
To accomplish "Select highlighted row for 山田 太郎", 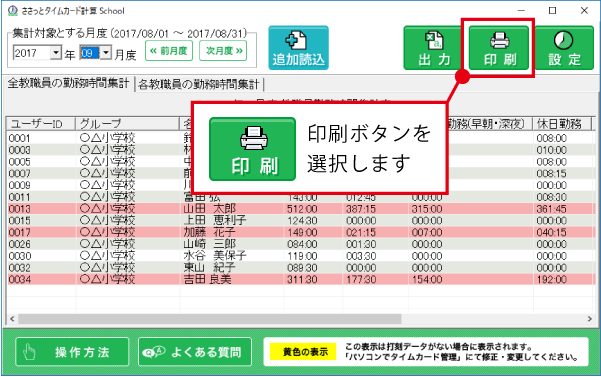I will (x=300, y=209).
